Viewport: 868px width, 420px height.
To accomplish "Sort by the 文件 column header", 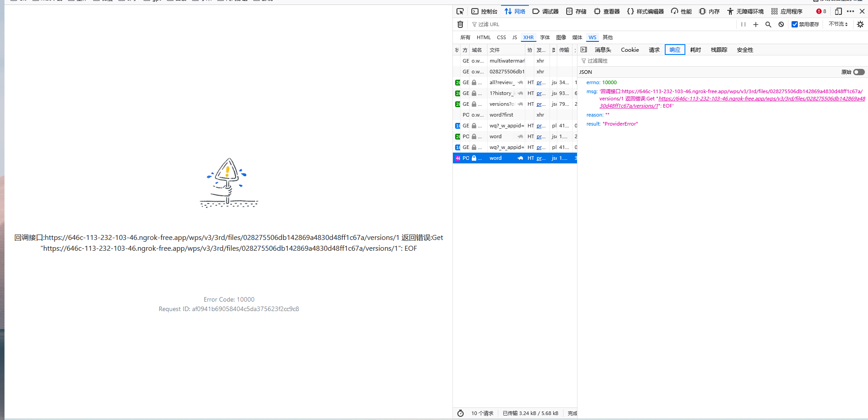I will click(x=506, y=50).
